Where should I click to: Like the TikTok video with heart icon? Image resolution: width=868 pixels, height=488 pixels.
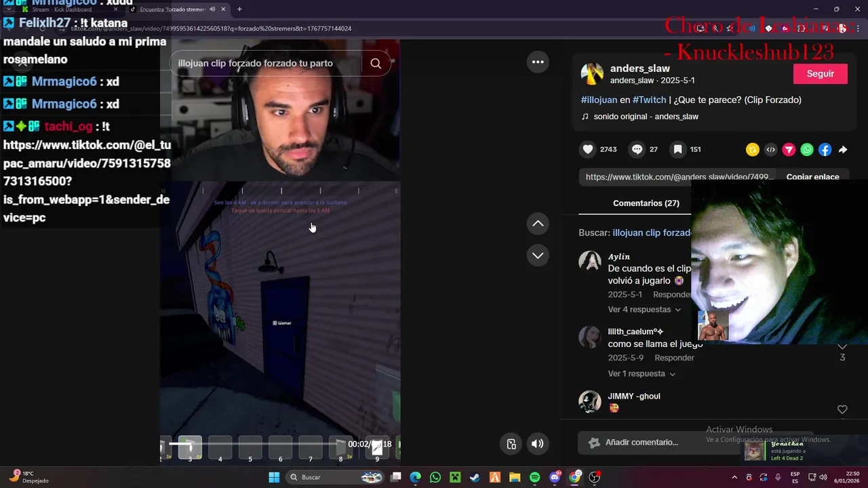point(588,149)
